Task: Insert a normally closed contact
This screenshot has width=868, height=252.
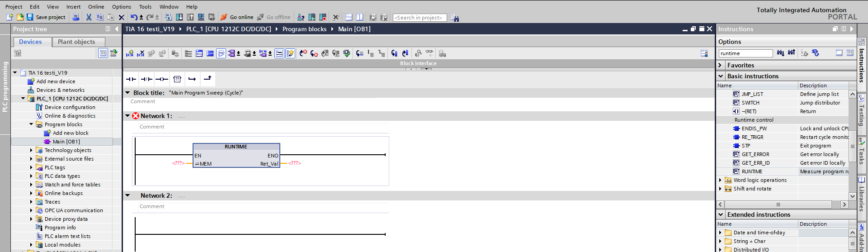Action: click(146, 79)
